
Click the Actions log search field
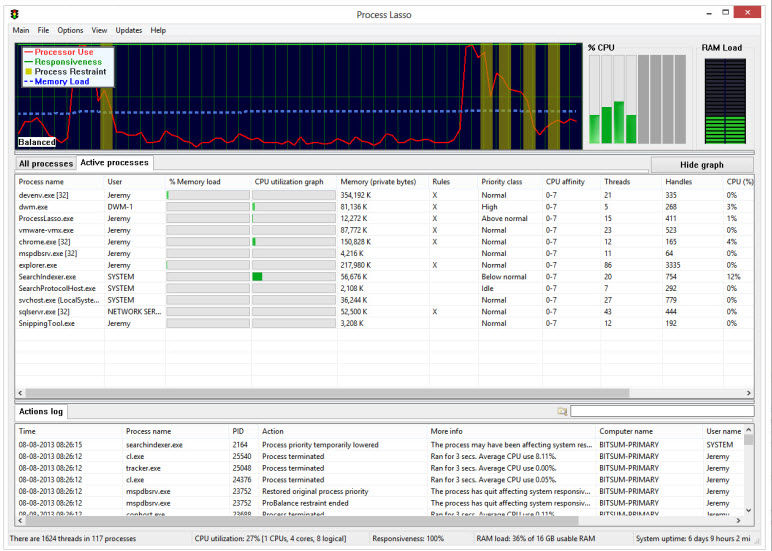tap(662, 411)
